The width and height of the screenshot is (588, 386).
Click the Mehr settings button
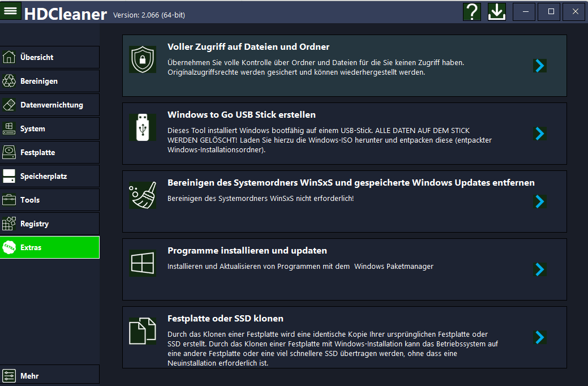50,376
